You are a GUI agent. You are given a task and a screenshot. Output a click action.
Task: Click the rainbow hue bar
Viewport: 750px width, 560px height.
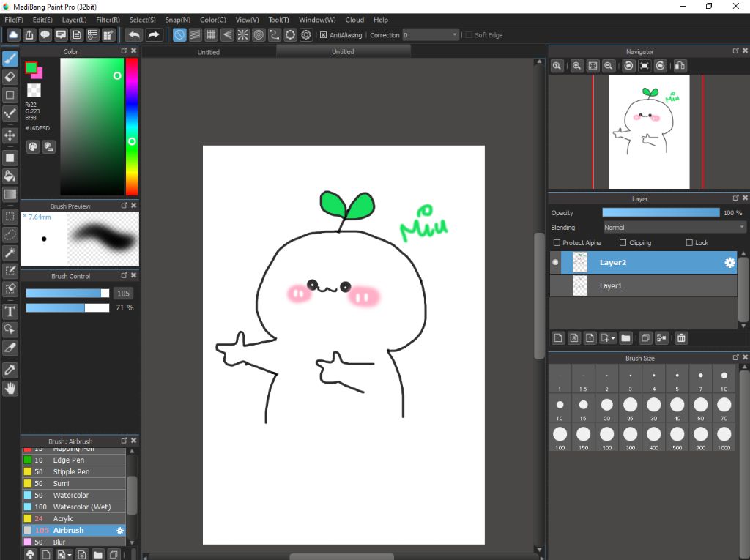click(x=132, y=127)
